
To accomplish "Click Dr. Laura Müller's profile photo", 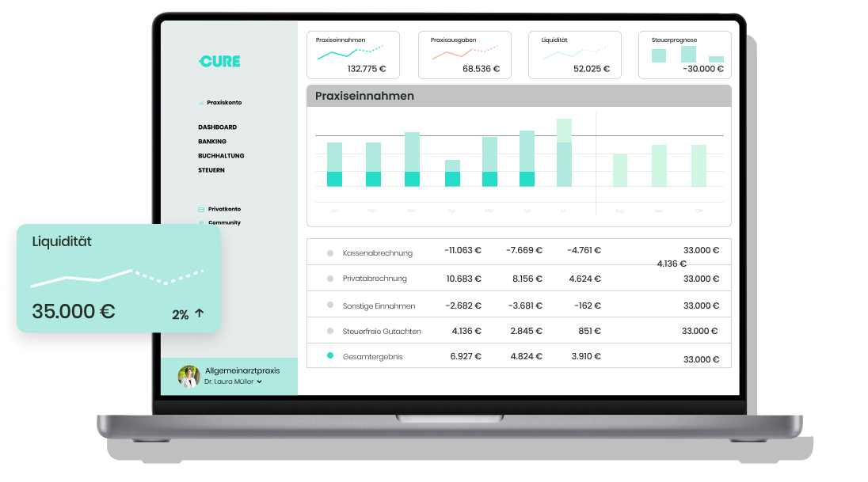I will point(189,376).
